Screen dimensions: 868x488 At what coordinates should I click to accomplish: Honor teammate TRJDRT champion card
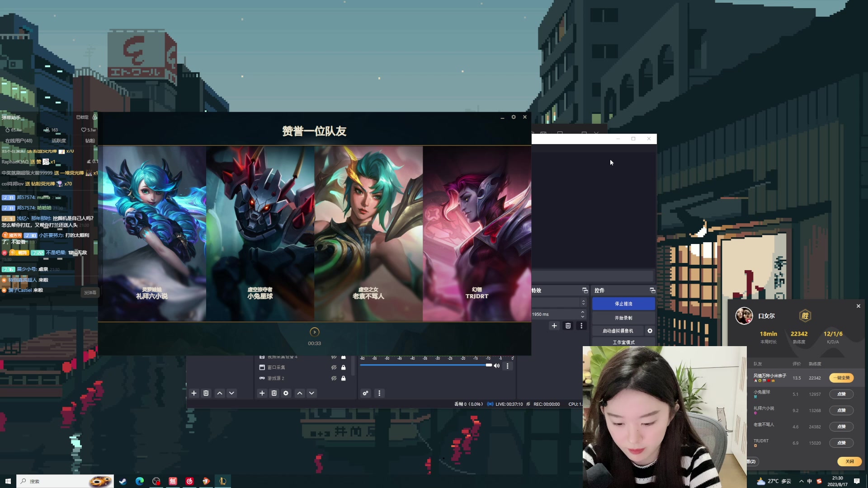477,233
